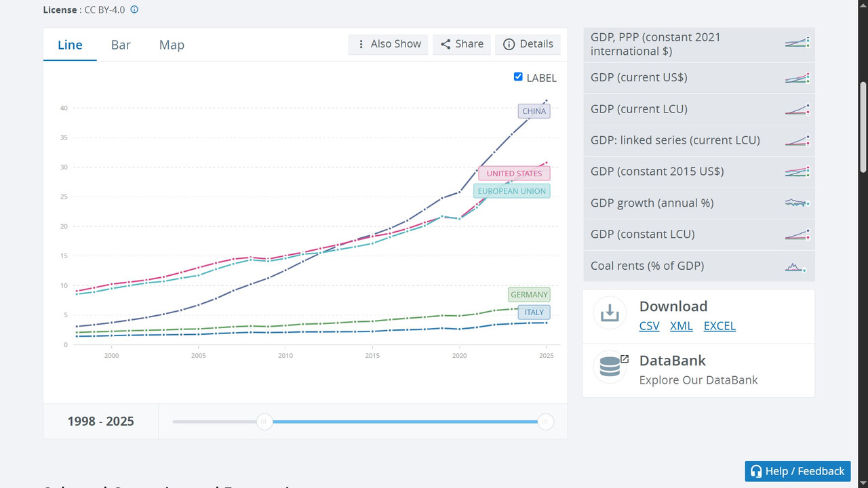
Task: Open the Also Show menu
Action: coord(389,44)
